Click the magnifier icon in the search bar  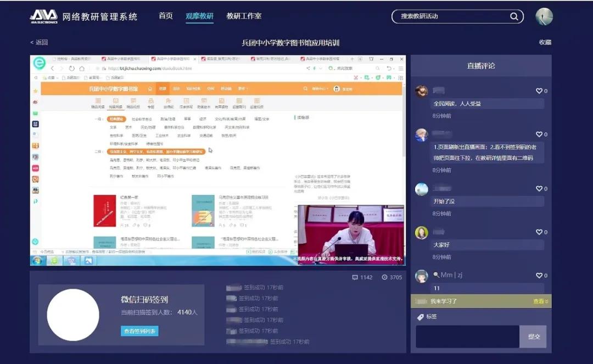[x=514, y=16]
